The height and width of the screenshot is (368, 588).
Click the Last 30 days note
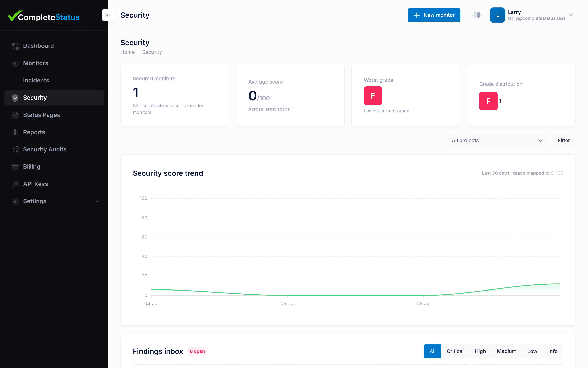[x=522, y=173]
